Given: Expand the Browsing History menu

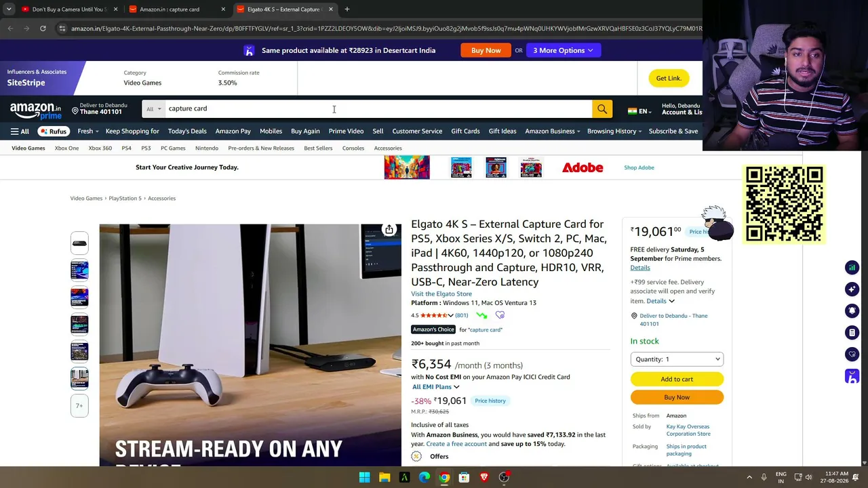Looking at the screenshot, I should (x=614, y=131).
